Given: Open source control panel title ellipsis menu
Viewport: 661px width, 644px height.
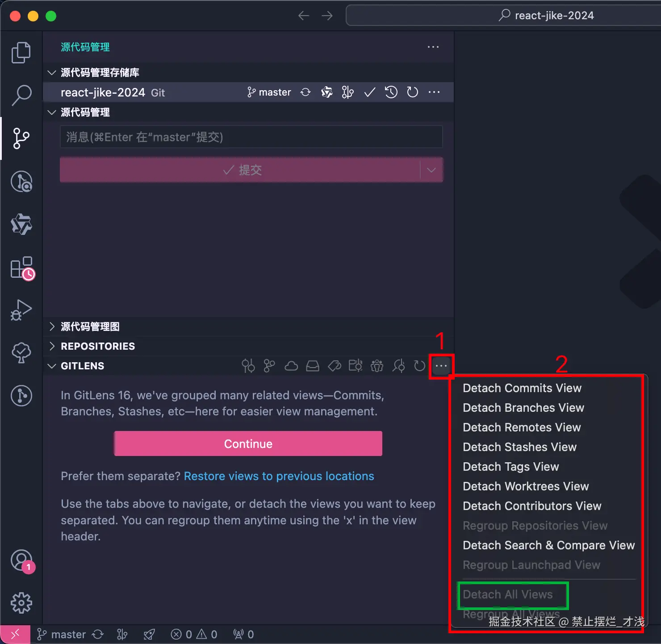Looking at the screenshot, I should tap(433, 47).
